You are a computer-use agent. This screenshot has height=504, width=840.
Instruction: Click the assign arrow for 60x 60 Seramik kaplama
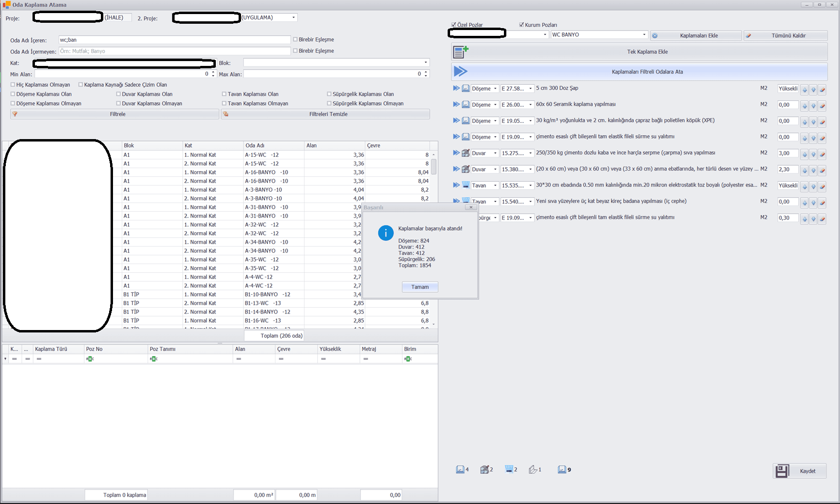tap(456, 104)
